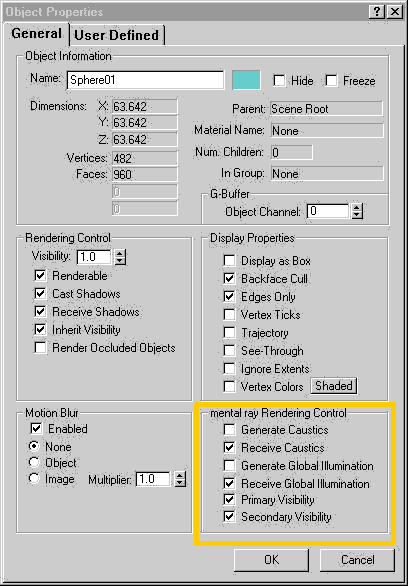Turn on Display as Box
Image resolution: width=408 pixels, height=586 pixels.
click(x=229, y=260)
